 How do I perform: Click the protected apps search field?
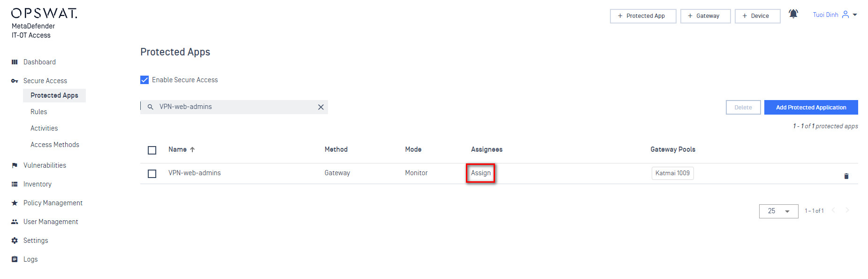pyautogui.click(x=235, y=107)
